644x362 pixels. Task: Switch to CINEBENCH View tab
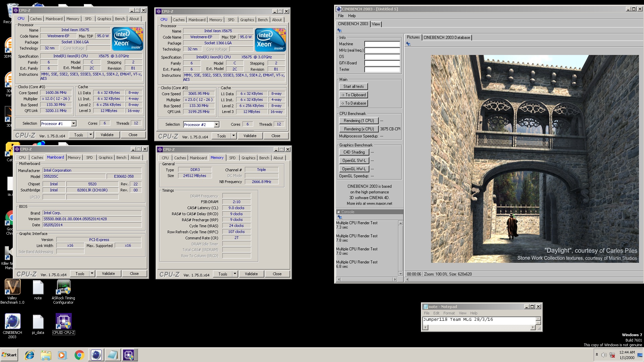coord(376,24)
